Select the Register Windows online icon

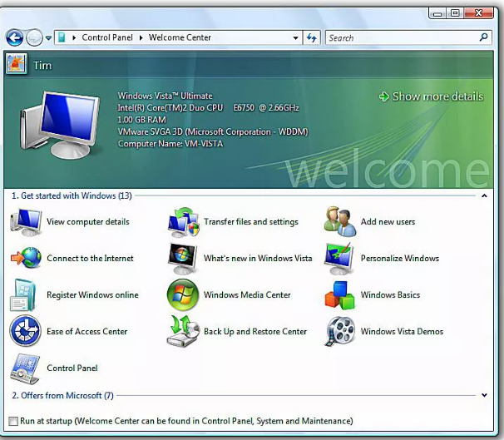(x=23, y=294)
